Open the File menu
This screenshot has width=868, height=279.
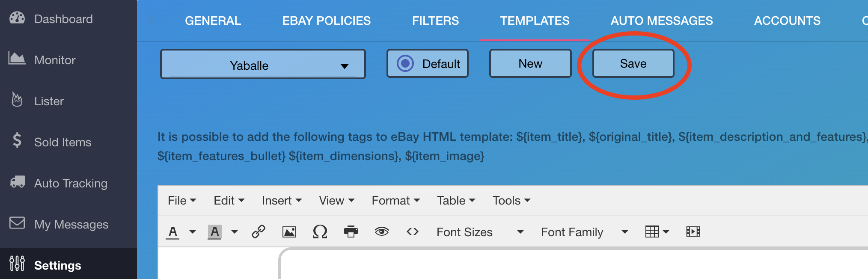coord(182,200)
